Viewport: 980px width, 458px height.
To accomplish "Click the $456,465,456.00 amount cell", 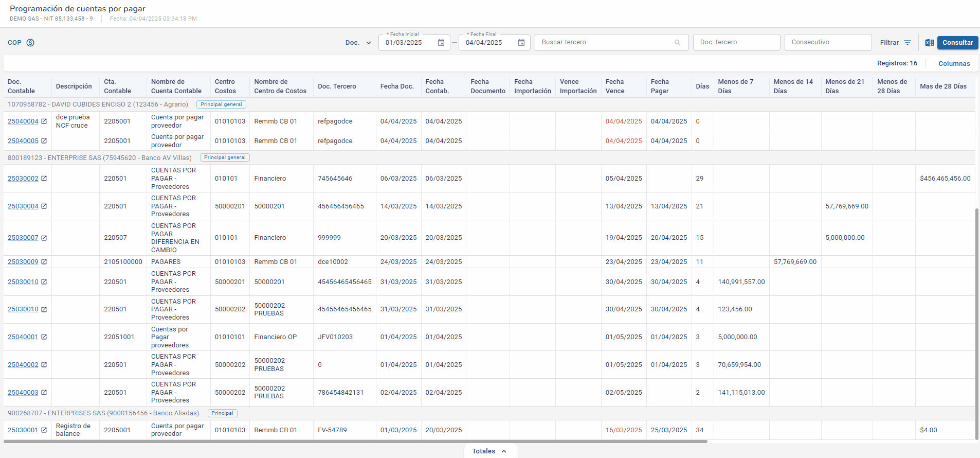I will (945, 179).
